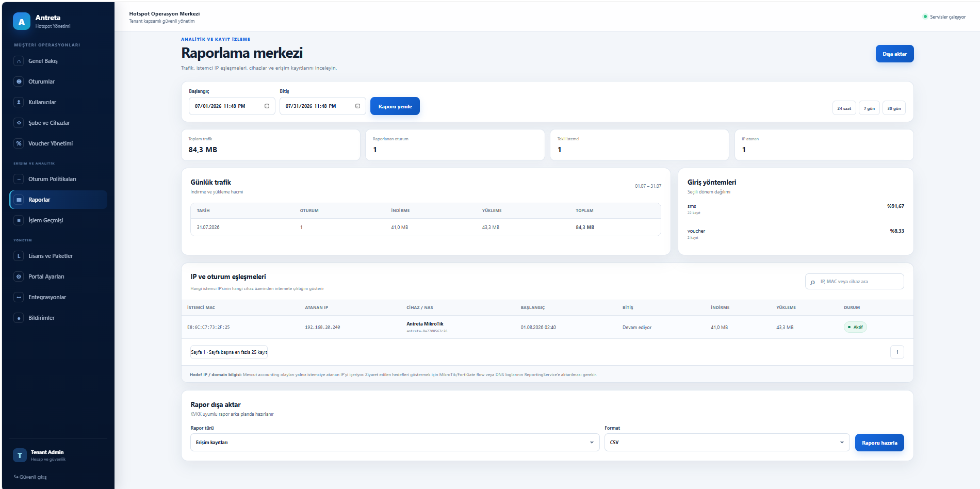Image resolution: width=980 pixels, height=489 pixels.
Task: Select the 30 gün range
Action: pos(894,108)
